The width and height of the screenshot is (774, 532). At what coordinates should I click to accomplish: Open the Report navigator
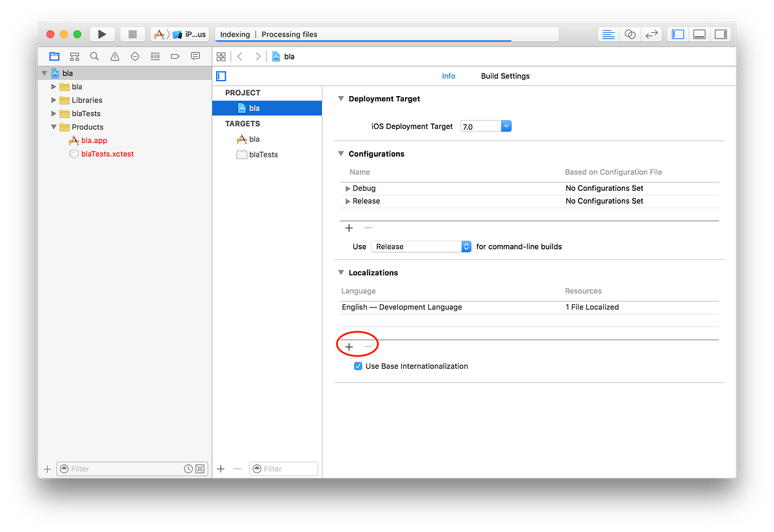pos(195,56)
